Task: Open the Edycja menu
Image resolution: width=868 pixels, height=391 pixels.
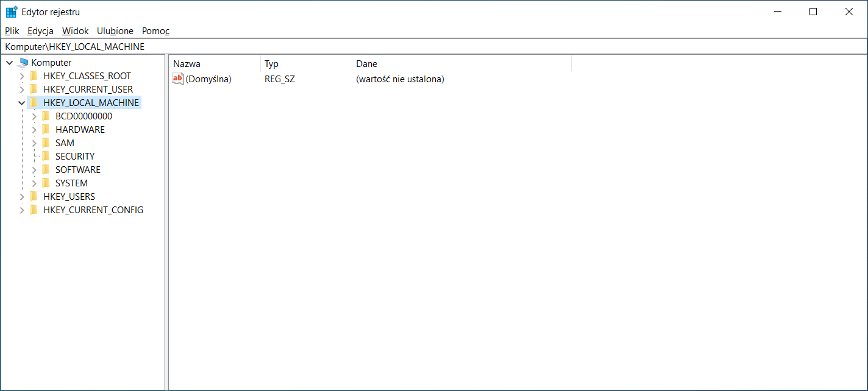Action: coord(40,31)
